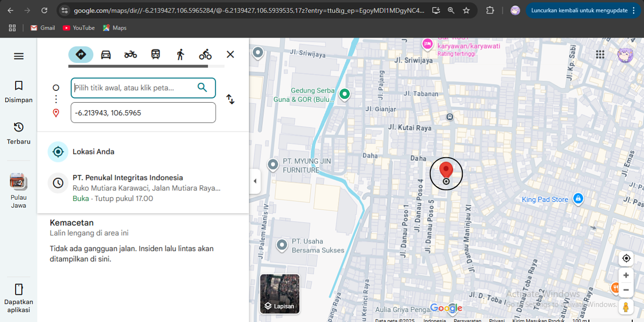Activate the show-your-location compass icon

pyautogui.click(x=626, y=258)
